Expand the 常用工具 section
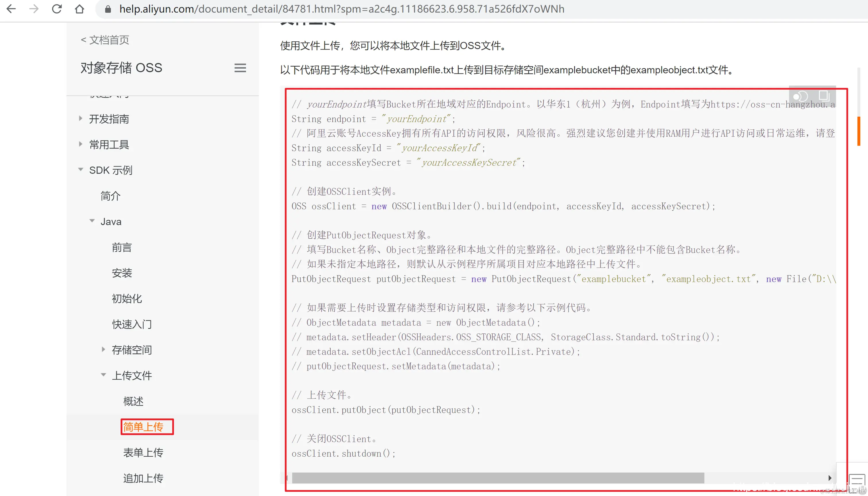This screenshot has height=496, width=868. point(81,144)
